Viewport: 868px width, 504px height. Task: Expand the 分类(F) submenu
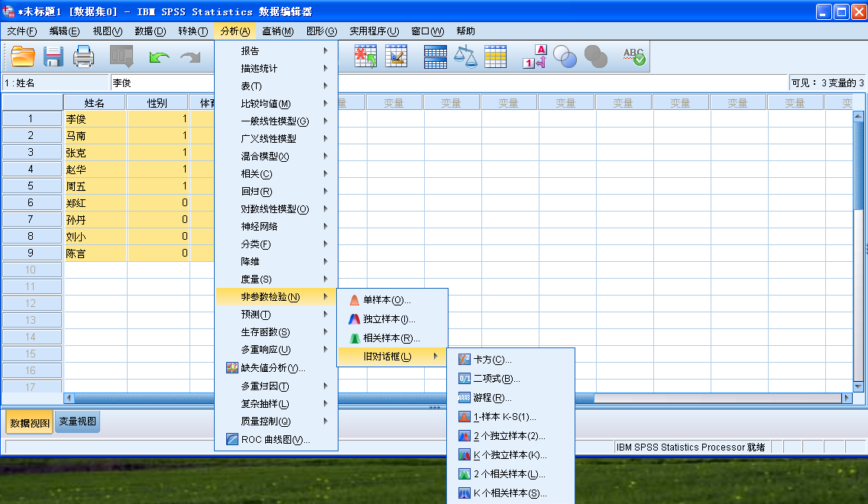click(277, 244)
